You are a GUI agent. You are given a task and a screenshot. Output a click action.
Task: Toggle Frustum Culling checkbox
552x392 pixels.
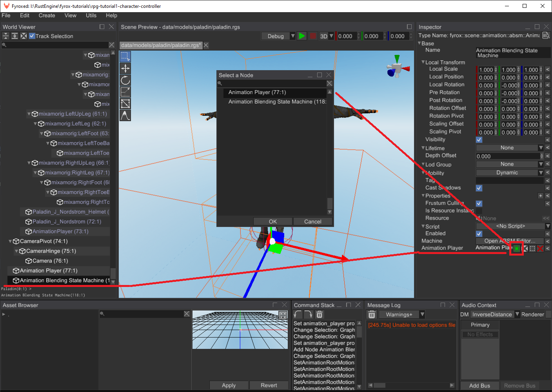click(x=479, y=203)
